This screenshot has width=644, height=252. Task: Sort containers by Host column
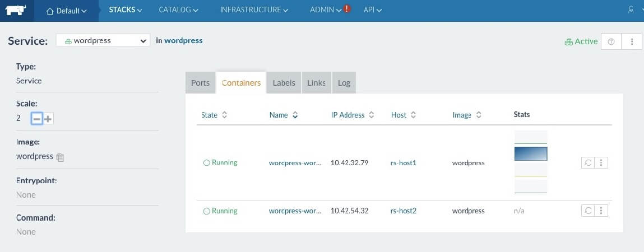[x=404, y=115]
